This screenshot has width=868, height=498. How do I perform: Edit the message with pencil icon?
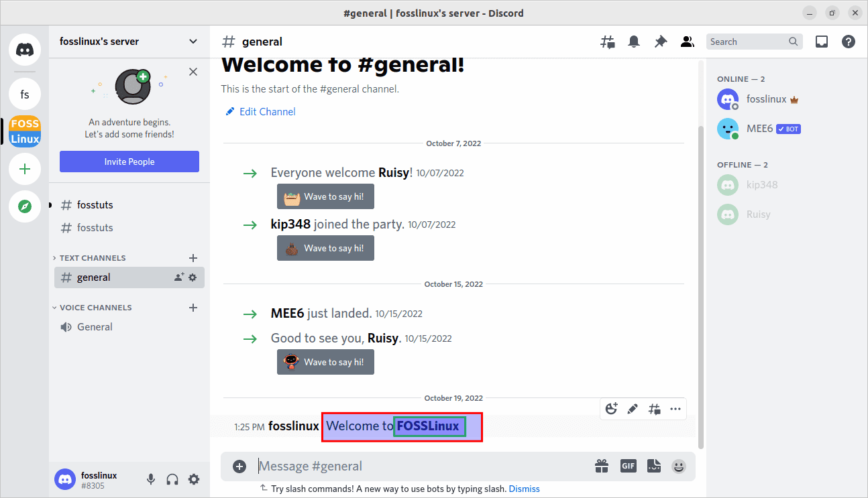[633, 409]
